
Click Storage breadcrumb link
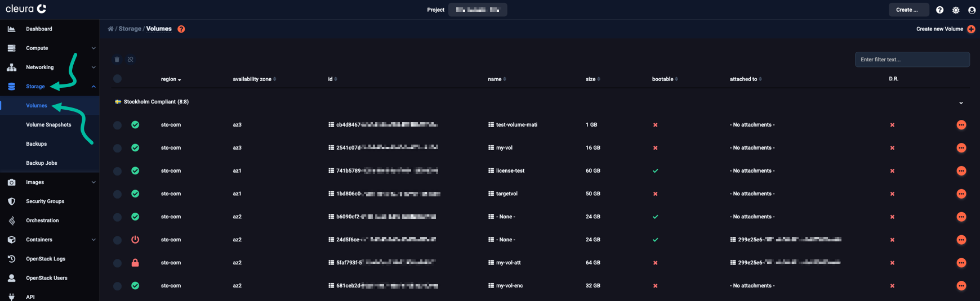click(130, 29)
